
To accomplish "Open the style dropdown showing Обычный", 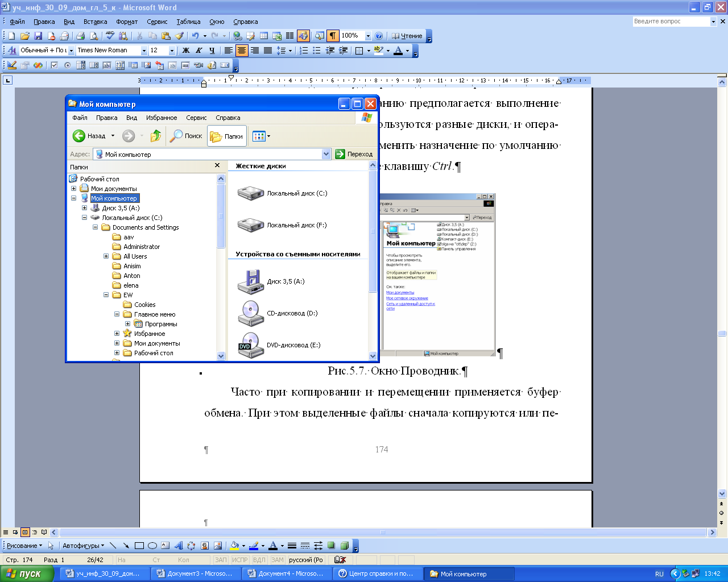I will [x=71, y=51].
